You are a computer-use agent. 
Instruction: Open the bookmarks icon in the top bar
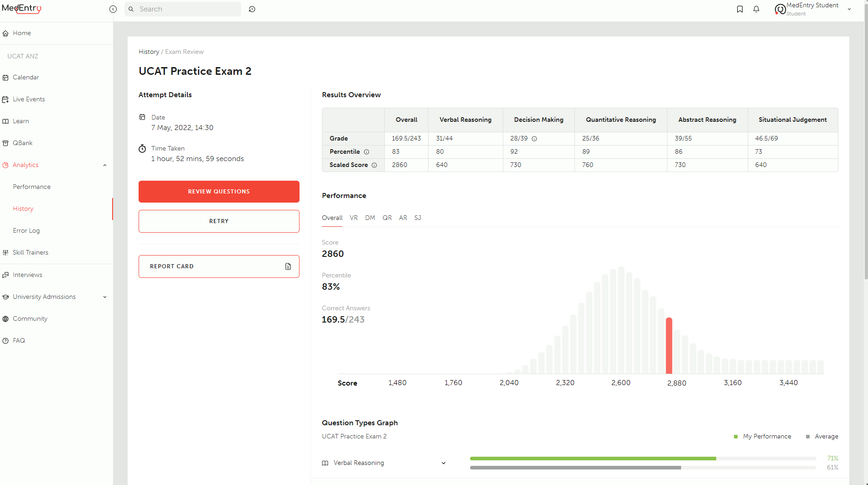[740, 9]
